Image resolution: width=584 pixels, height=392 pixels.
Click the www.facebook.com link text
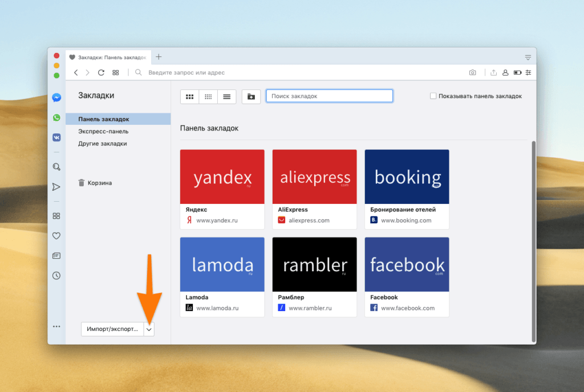coord(408,308)
